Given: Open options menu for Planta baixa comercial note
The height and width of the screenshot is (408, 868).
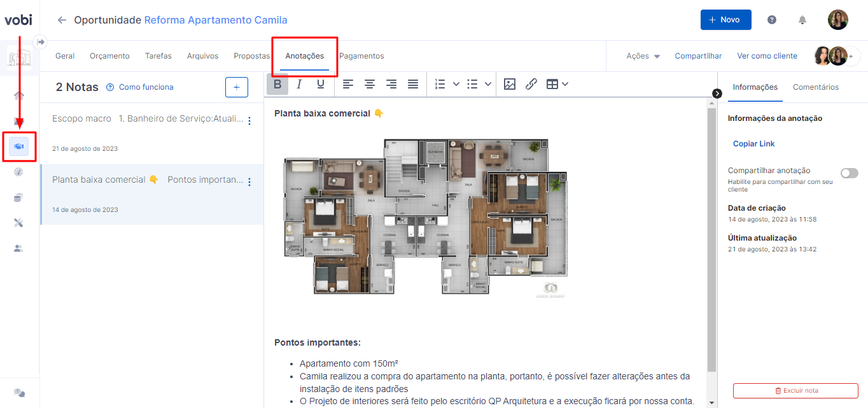Looking at the screenshot, I should pyautogui.click(x=249, y=182).
